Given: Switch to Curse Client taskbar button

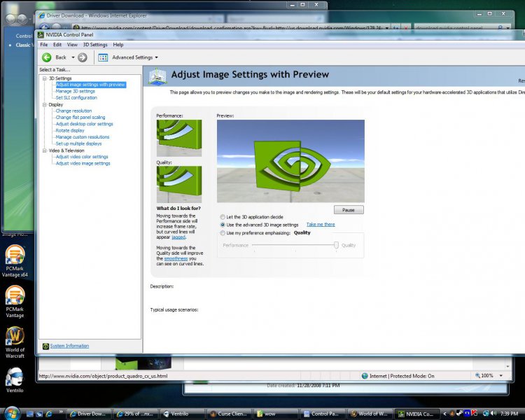Looking at the screenshot, I should coord(229,414).
